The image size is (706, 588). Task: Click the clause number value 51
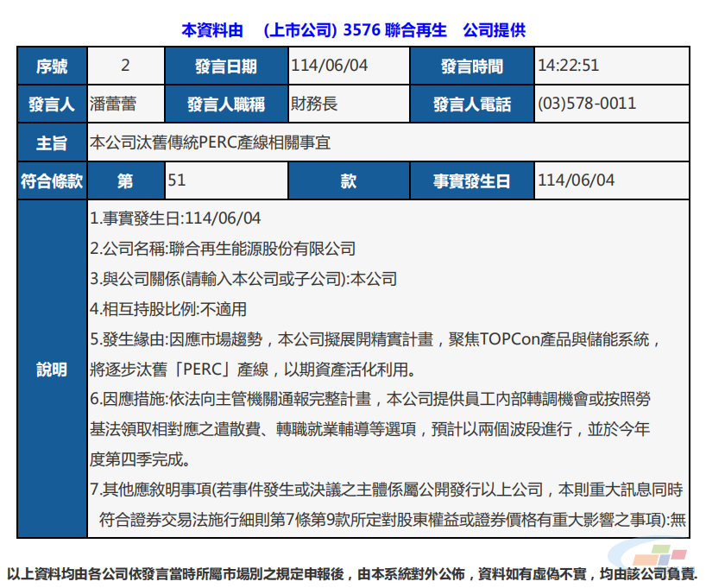tap(176, 180)
